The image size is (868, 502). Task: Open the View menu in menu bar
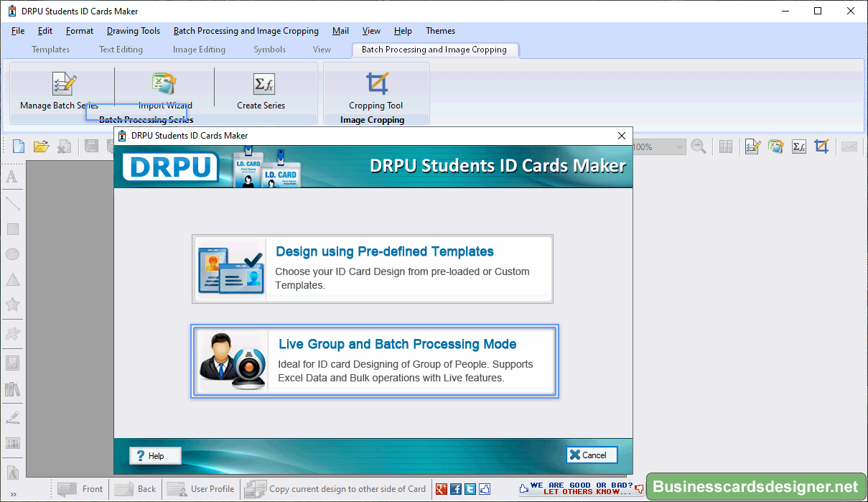371,31
